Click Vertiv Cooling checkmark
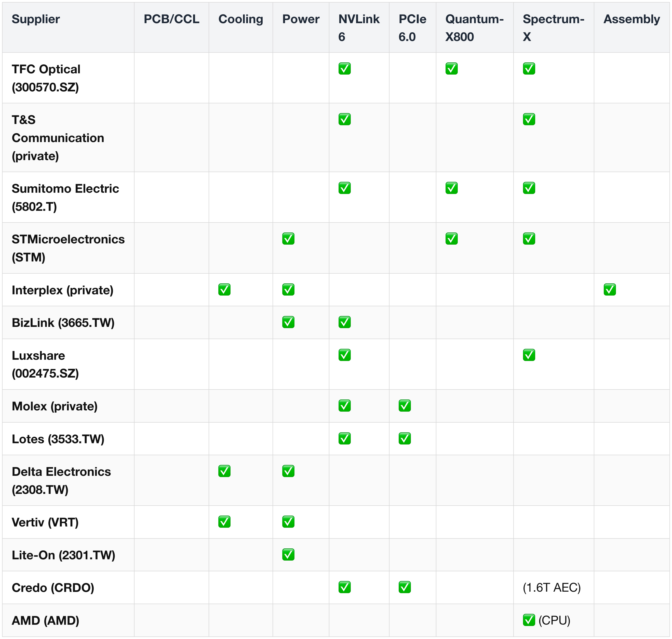The height and width of the screenshot is (639, 672). 224,522
